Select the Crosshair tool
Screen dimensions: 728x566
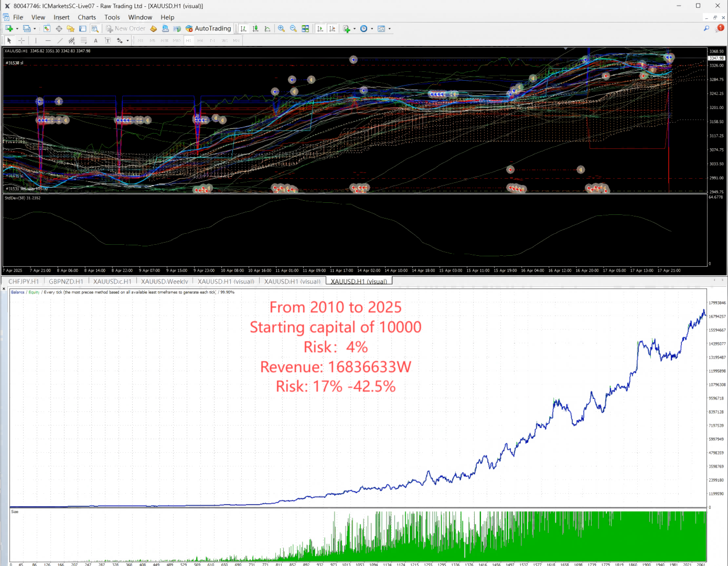[22, 40]
